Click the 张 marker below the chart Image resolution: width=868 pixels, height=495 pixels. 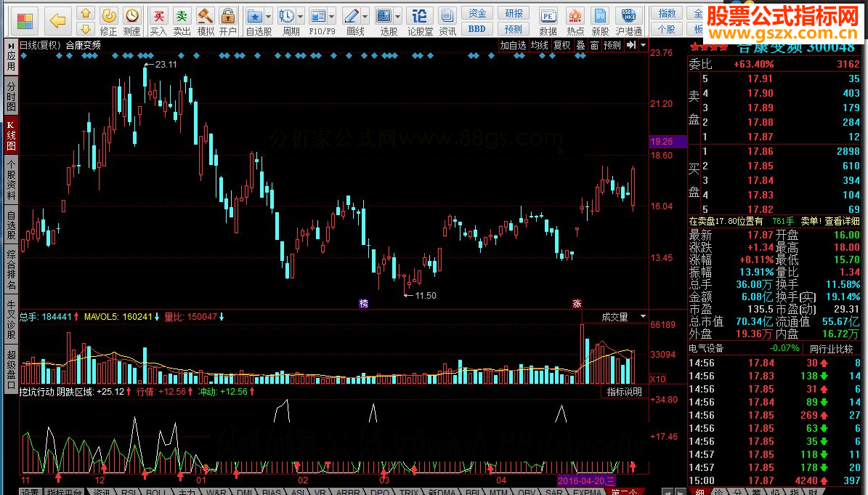577,303
